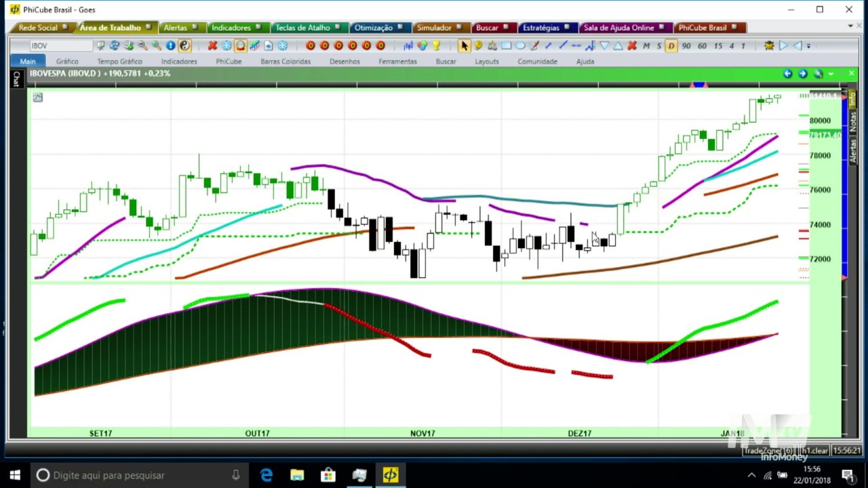Click the TradeZone(16) status bar button

click(x=769, y=451)
